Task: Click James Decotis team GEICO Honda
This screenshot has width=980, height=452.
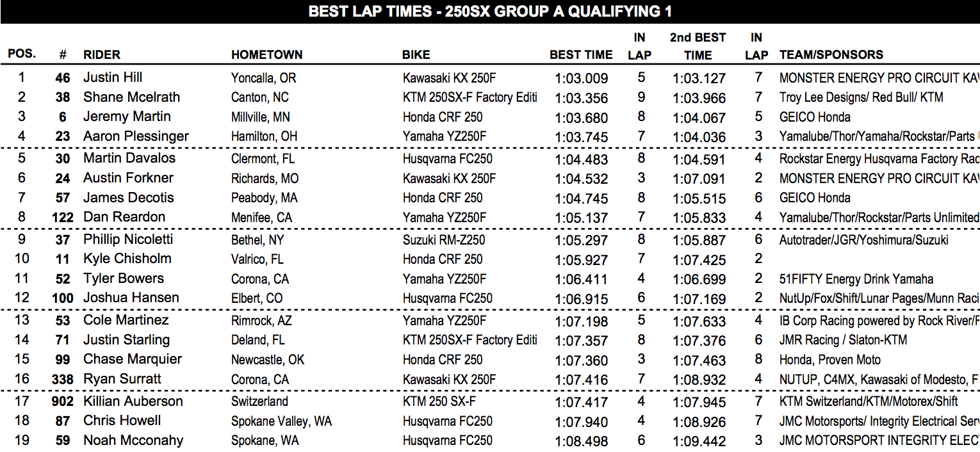Action: [x=815, y=198]
